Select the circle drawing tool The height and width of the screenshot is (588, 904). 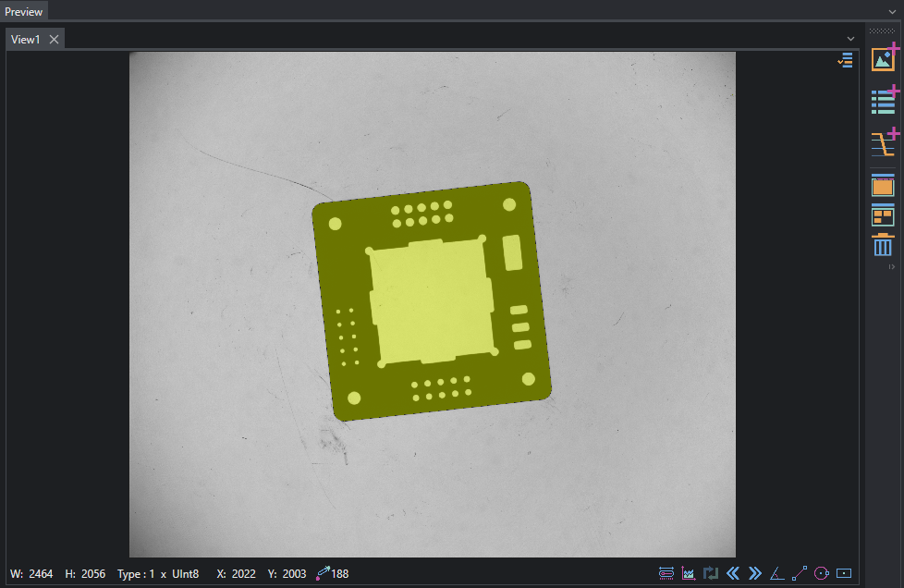coord(822,573)
